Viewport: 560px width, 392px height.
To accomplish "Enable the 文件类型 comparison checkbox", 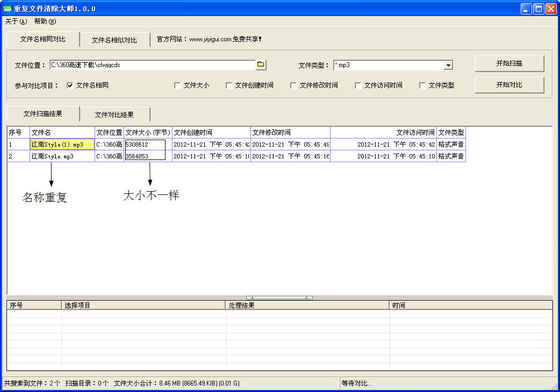I will pos(422,85).
